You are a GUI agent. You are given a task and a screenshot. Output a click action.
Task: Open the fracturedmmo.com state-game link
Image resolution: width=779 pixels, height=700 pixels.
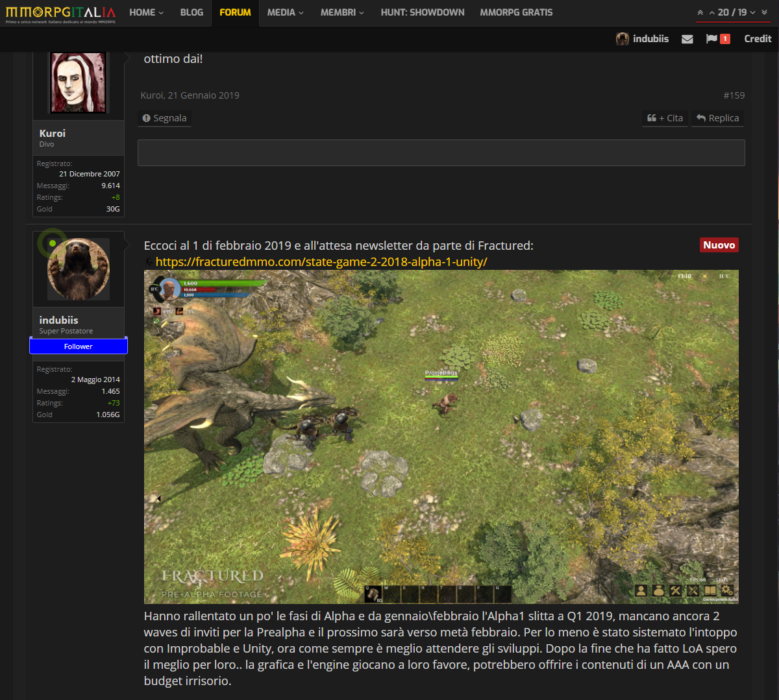(x=321, y=262)
